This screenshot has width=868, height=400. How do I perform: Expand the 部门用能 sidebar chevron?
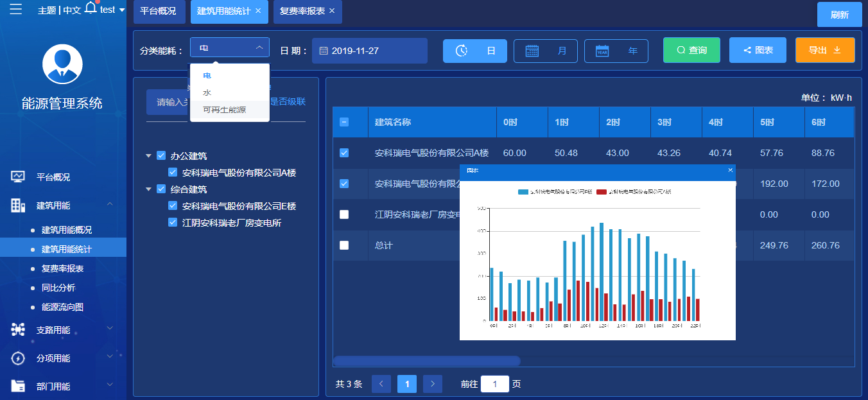point(110,385)
